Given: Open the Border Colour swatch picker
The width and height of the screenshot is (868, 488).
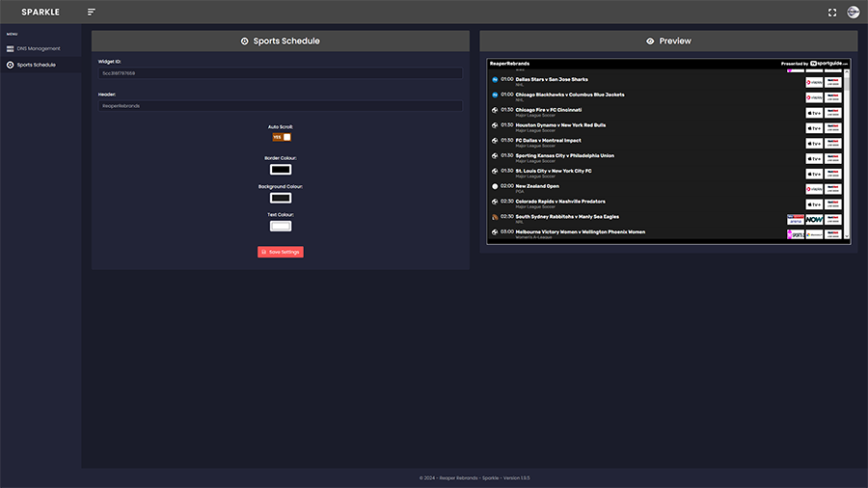Looking at the screenshot, I should [x=281, y=170].
